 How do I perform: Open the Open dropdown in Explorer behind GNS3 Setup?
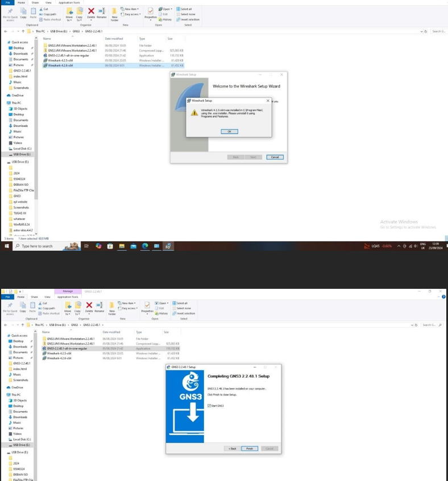161,303
